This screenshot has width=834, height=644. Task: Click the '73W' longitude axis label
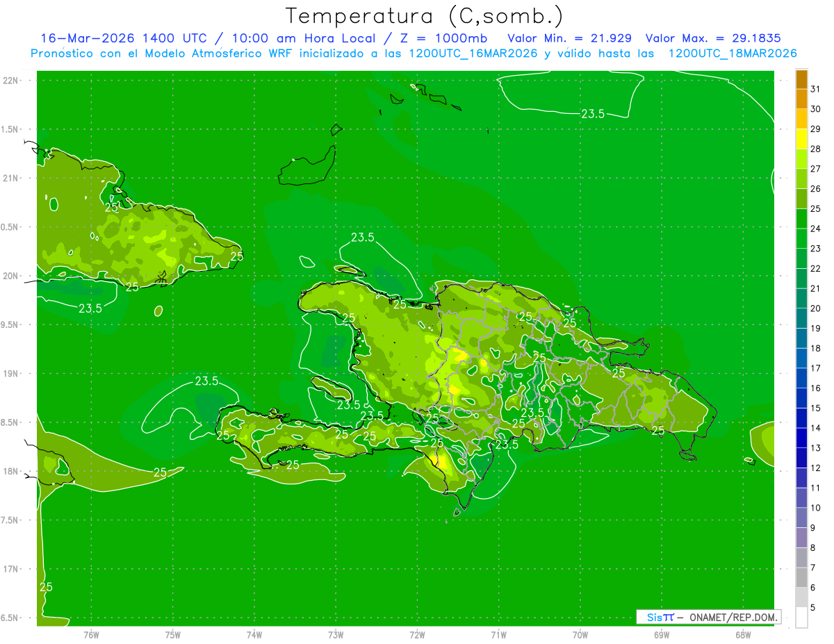336,634
